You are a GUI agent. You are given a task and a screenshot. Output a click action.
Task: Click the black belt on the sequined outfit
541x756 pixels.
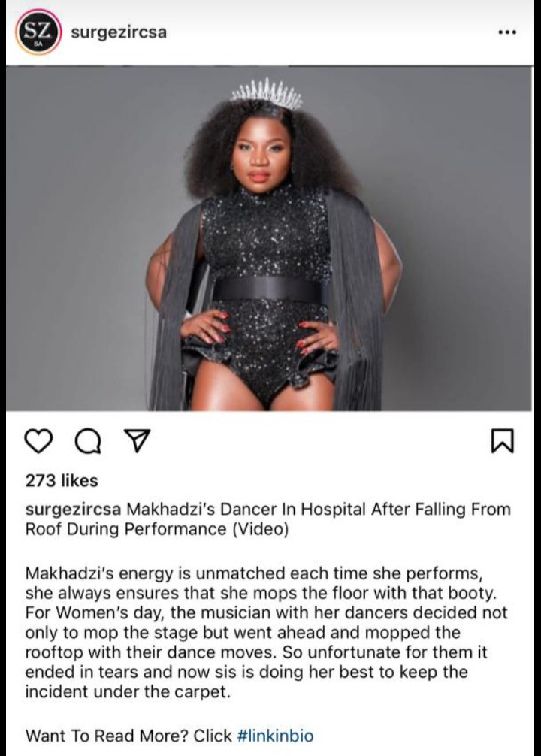[270, 289]
